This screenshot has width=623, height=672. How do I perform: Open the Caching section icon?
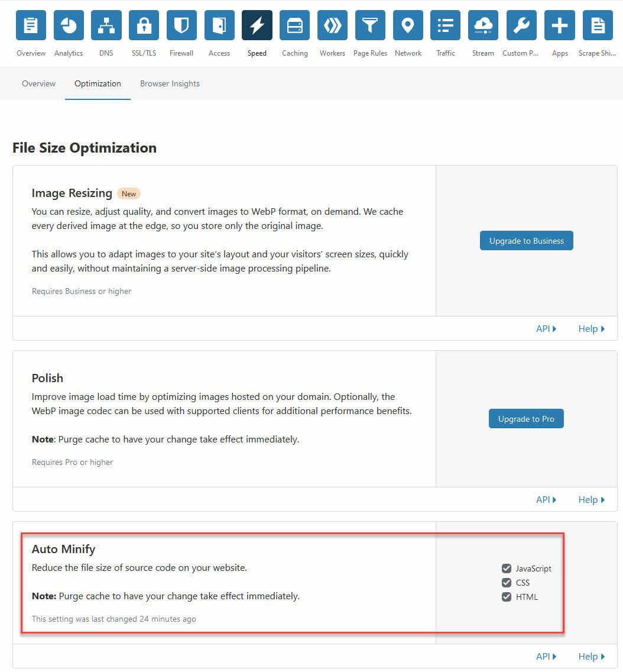pyautogui.click(x=294, y=25)
